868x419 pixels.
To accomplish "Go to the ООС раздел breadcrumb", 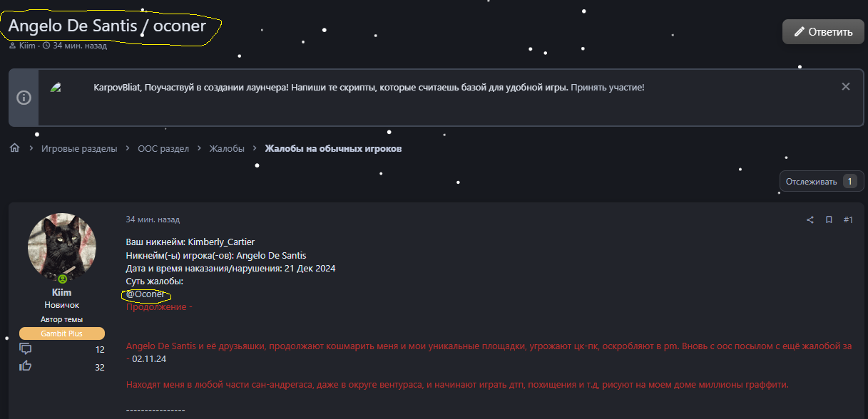I will 163,148.
